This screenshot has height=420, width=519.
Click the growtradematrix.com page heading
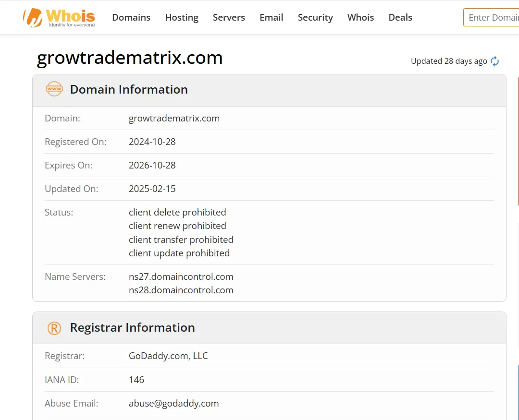pos(129,58)
